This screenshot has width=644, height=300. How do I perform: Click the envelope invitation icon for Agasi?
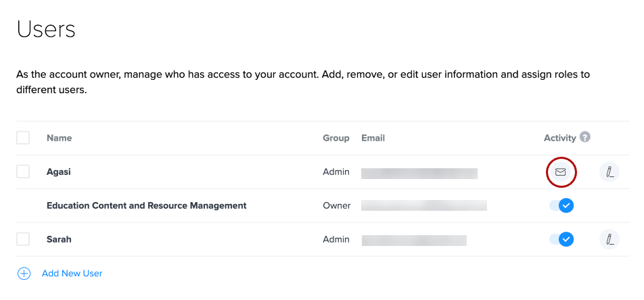click(x=560, y=172)
